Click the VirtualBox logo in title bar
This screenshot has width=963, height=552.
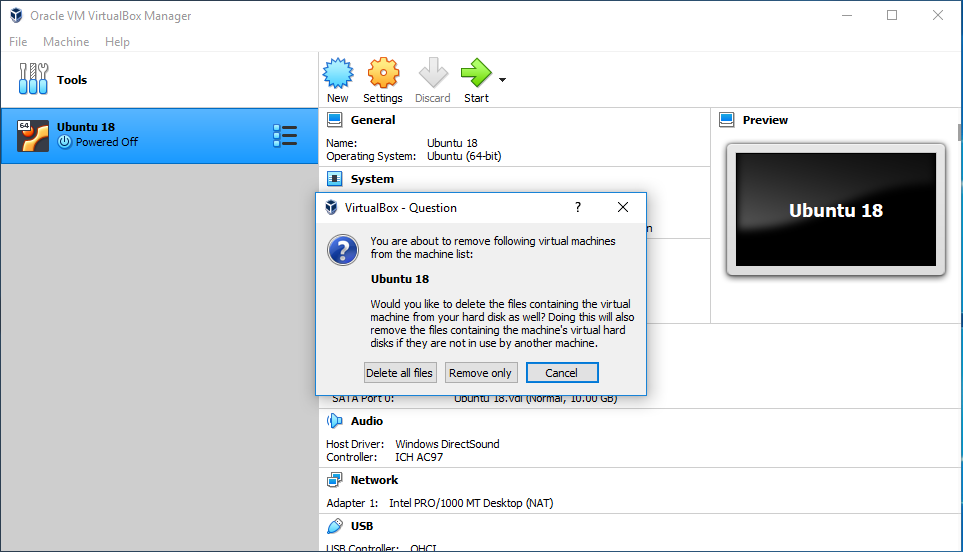(16, 15)
